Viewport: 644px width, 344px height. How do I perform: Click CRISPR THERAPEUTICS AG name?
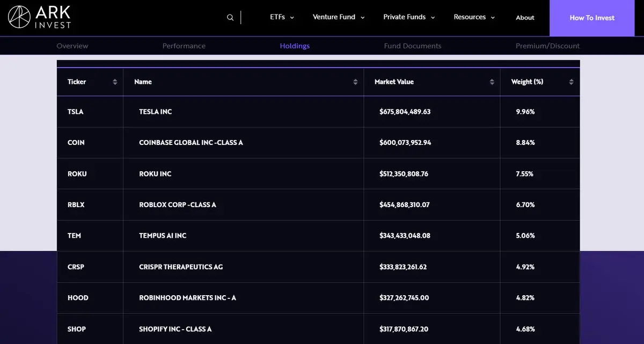click(x=181, y=267)
